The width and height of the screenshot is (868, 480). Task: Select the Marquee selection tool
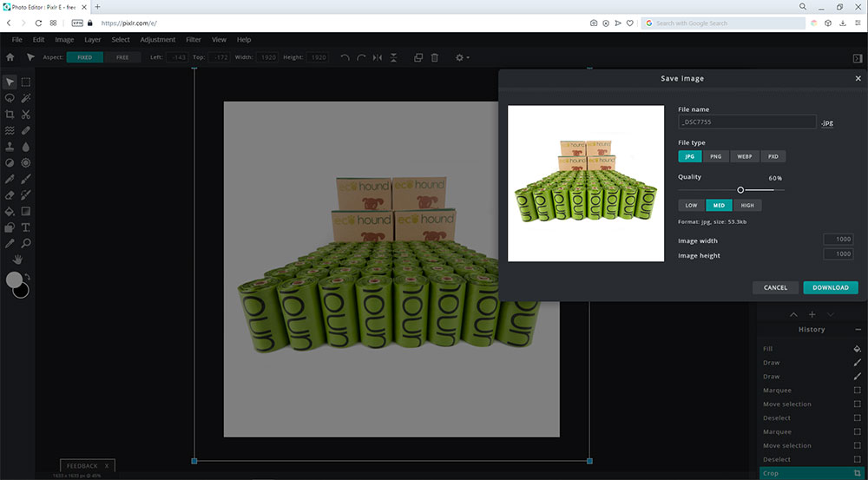pyautogui.click(x=25, y=82)
